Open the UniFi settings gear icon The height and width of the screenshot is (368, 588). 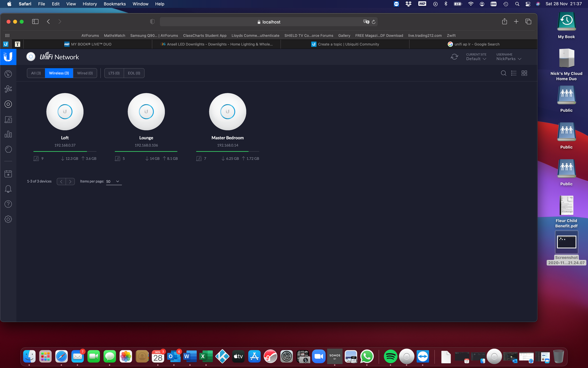click(8, 219)
